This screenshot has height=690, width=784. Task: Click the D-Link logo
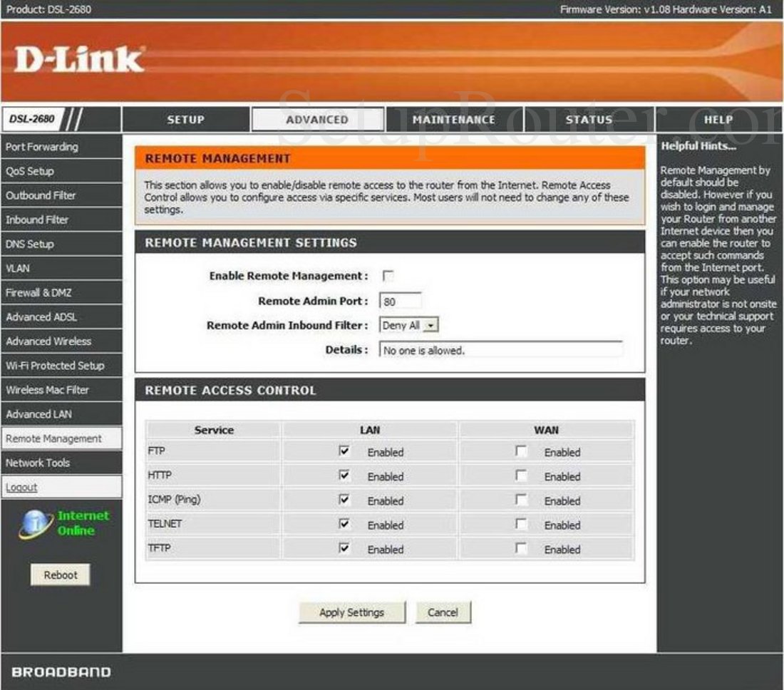point(79,60)
